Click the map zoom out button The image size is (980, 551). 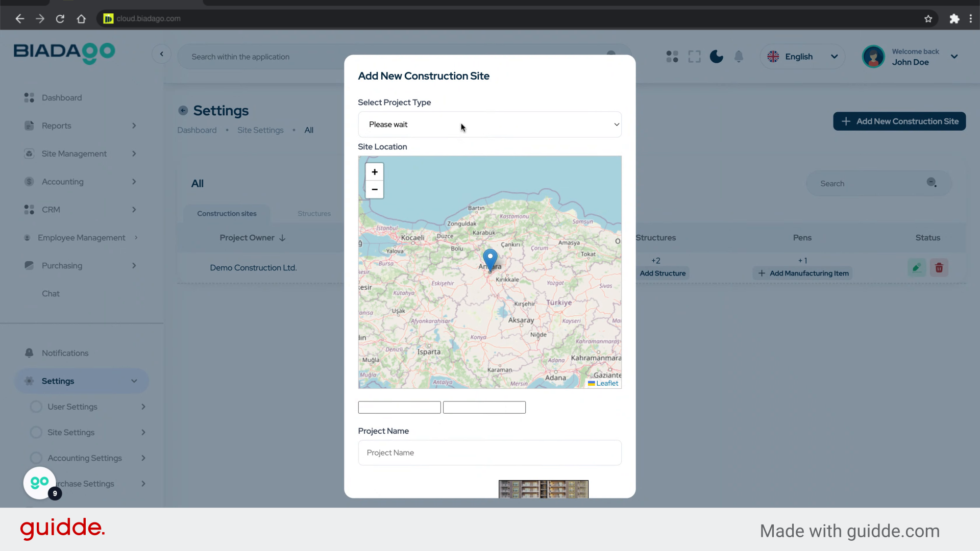point(374,189)
